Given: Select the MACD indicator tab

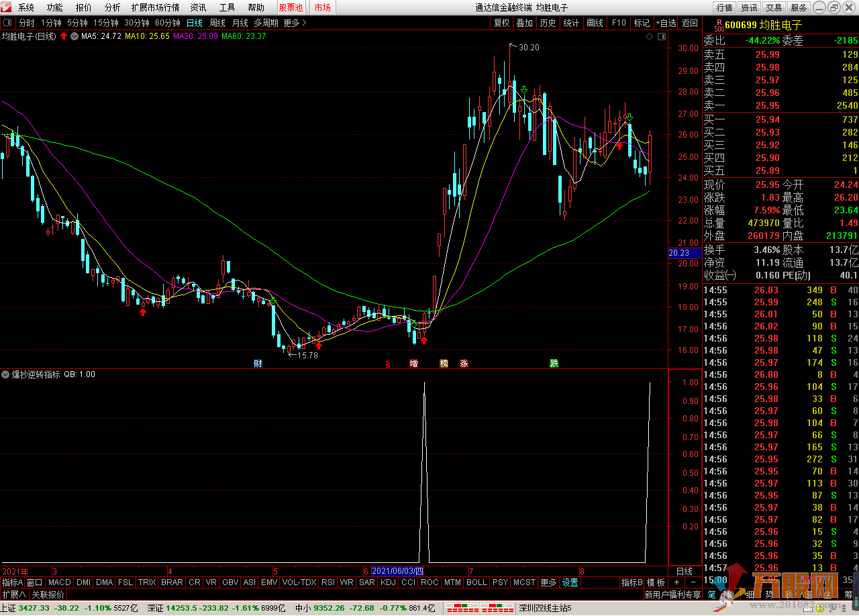Looking at the screenshot, I should 59,582.
